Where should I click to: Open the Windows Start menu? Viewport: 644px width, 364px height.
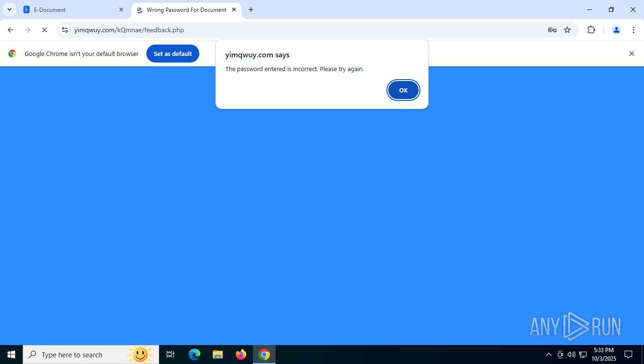[11, 355]
